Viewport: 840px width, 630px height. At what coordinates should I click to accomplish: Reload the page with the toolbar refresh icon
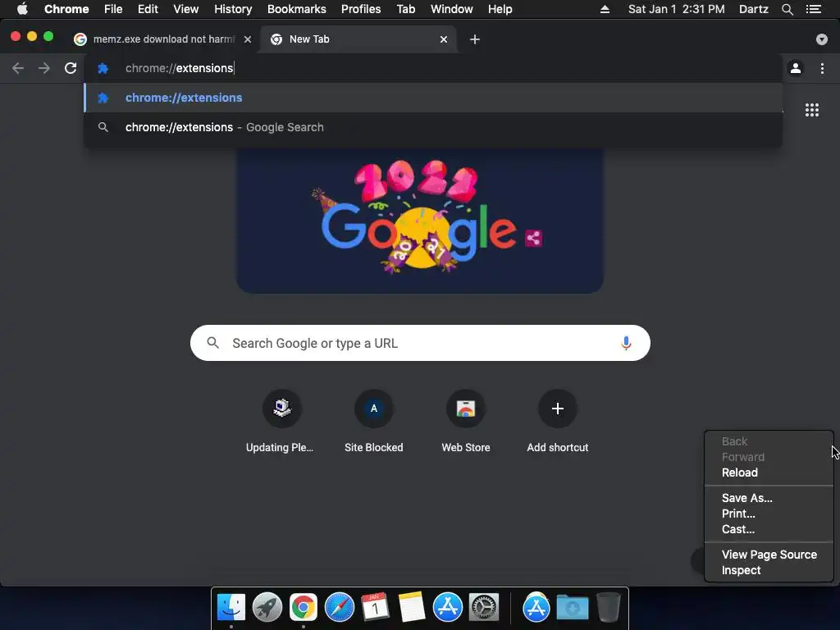tap(71, 68)
